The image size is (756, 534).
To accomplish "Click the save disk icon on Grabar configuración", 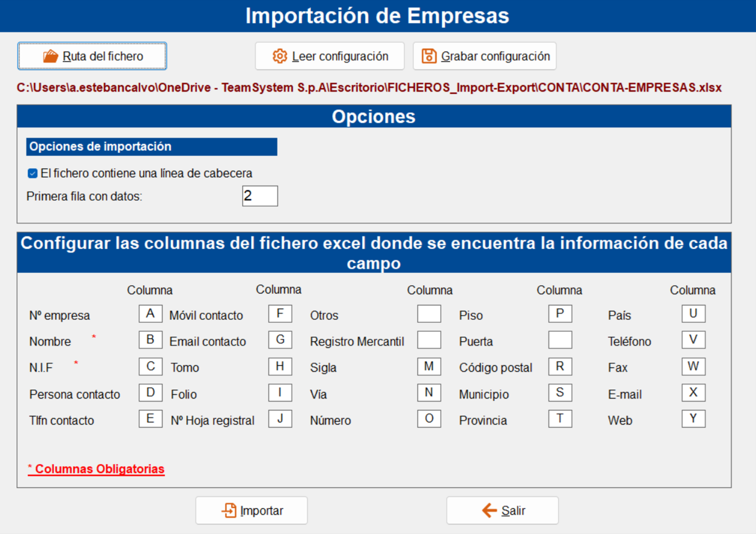I will [429, 56].
